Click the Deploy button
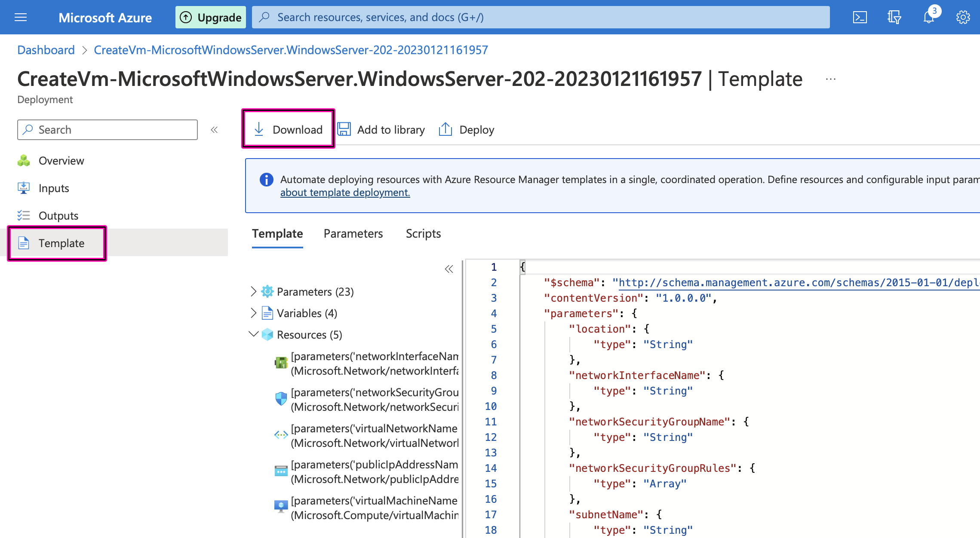The width and height of the screenshot is (980, 538). pos(466,130)
